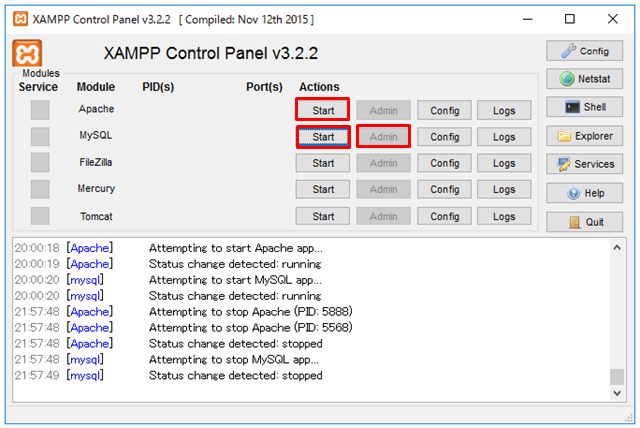Toggle the Tomcat service checkbox
Screen dimensions: 640x428
40,216
